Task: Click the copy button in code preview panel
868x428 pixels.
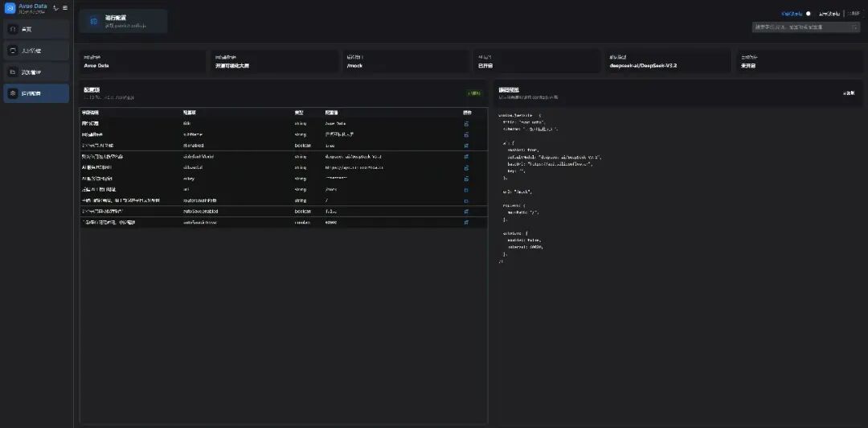Action: pos(849,93)
